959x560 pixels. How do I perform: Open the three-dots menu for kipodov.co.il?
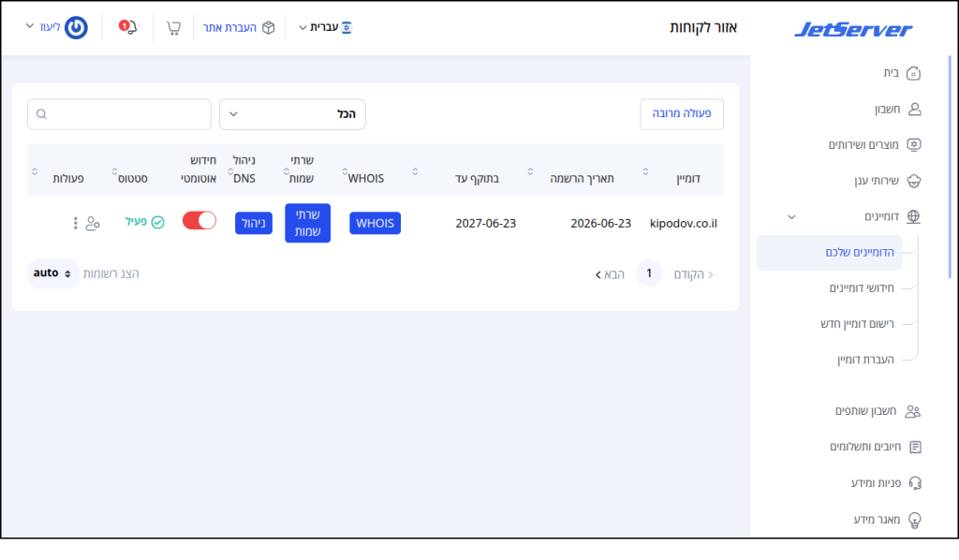pos(75,223)
